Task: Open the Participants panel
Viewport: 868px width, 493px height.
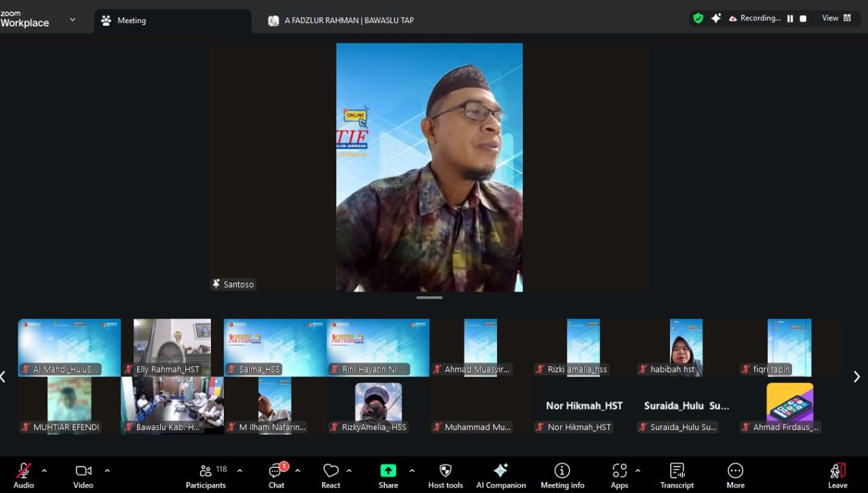Action: tap(205, 475)
